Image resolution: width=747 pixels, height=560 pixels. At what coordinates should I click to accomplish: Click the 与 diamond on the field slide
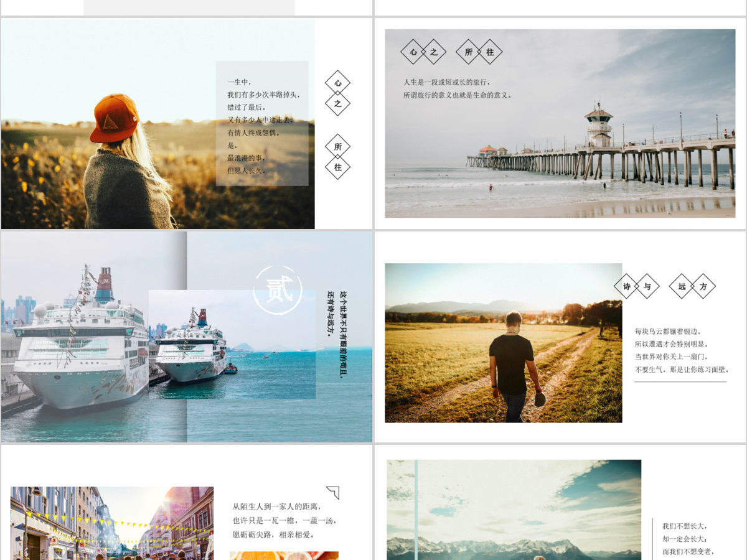coord(647,286)
